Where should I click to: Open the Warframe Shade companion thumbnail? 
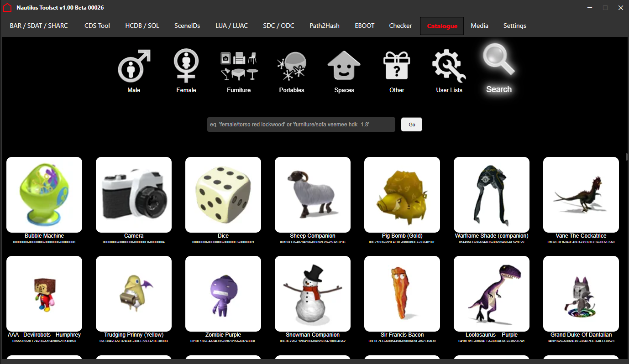pyautogui.click(x=492, y=195)
